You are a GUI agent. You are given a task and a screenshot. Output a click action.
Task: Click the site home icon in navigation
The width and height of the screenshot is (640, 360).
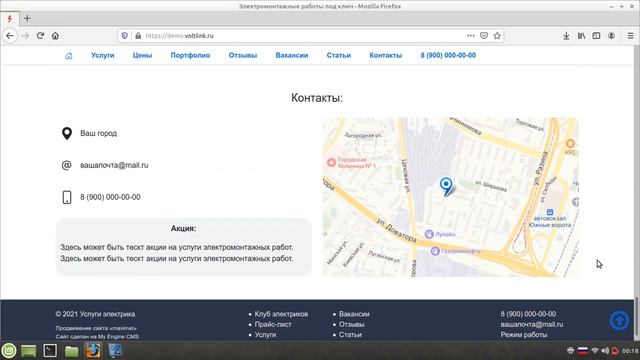tap(69, 56)
